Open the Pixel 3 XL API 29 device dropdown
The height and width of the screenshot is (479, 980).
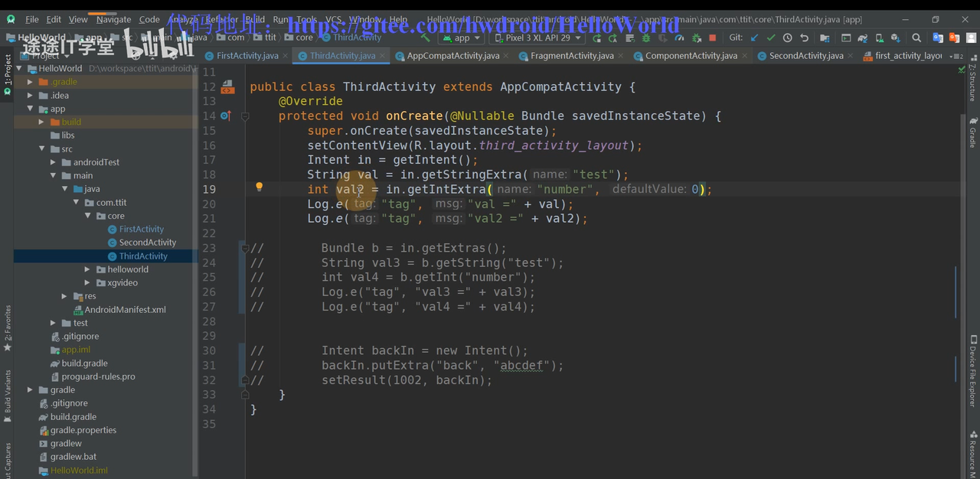pyautogui.click(x=537, y=37)
